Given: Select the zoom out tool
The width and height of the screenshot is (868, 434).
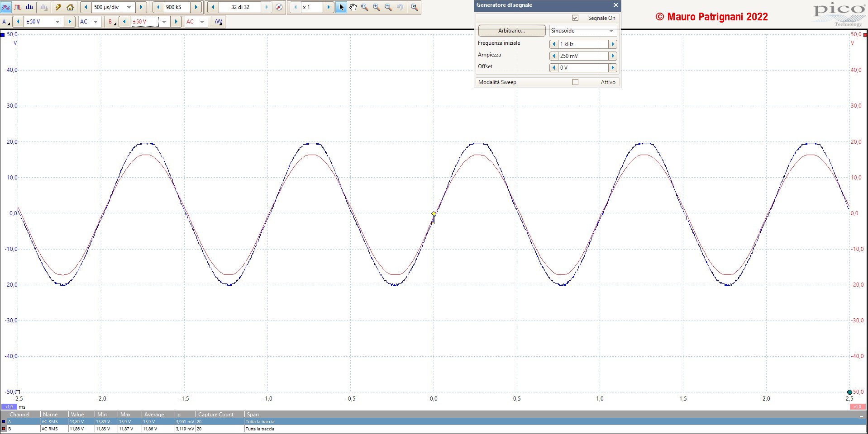Looking at the screenshot, I should point(388,7).
